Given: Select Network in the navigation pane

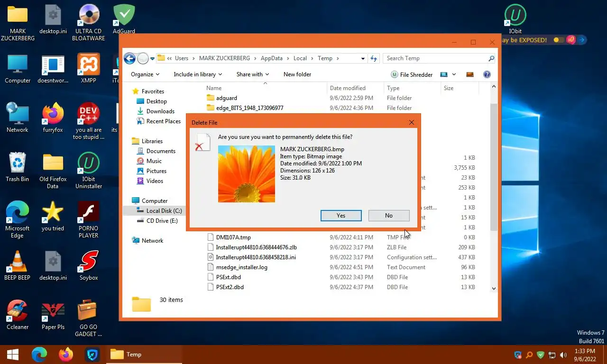Looking at the screenshot, I should point(152,241).
